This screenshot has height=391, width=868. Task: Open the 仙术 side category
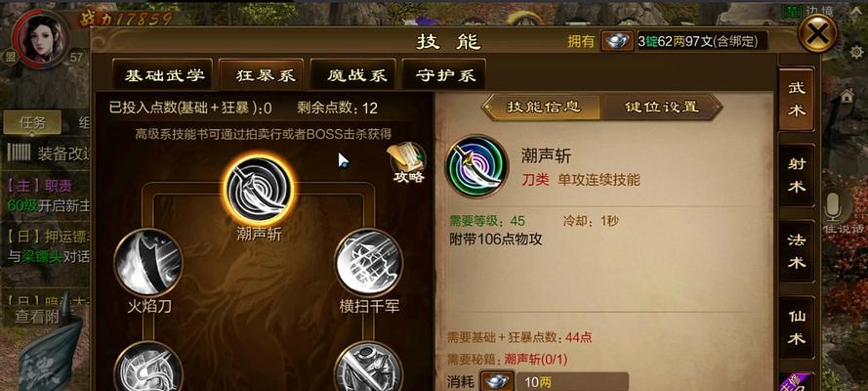pyautogui.click(x=797, y=327)
